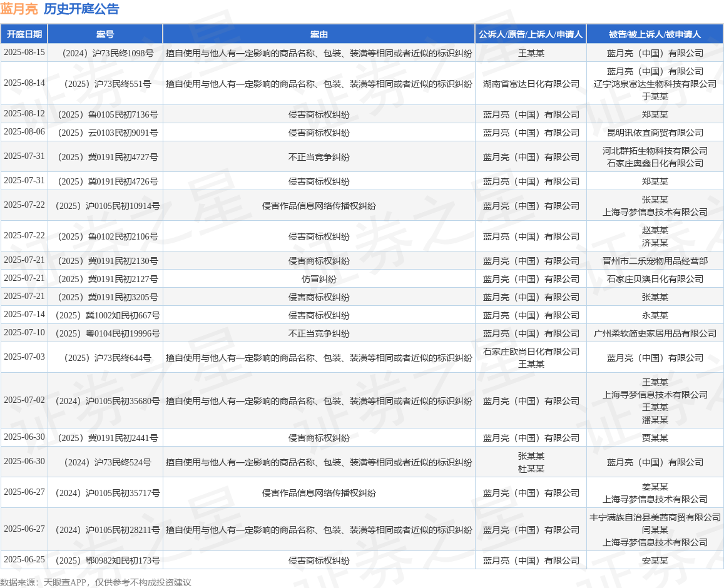The height and width of the screenshot is (588, 724).
Task: Click 不正当竞争纠纷 in the 2025-07-10 row
Action: point(319,333)
